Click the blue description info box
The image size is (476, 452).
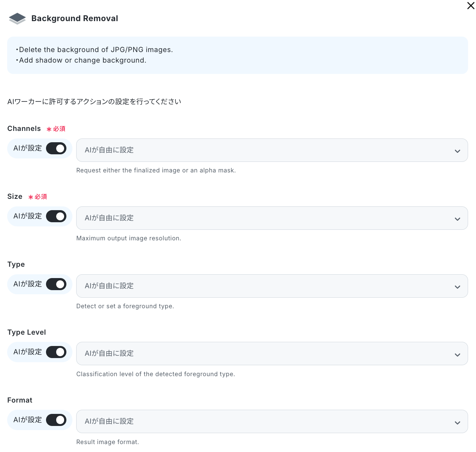tap(238, 55)
